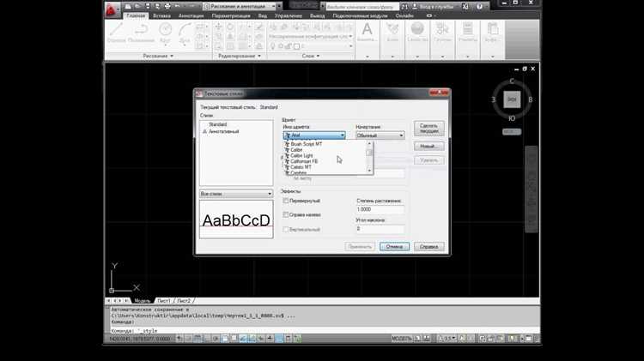This screenshot has height=361, width=644.
Task: Click the Новый... button in text style dialog
Action: [x=428, y=146]
